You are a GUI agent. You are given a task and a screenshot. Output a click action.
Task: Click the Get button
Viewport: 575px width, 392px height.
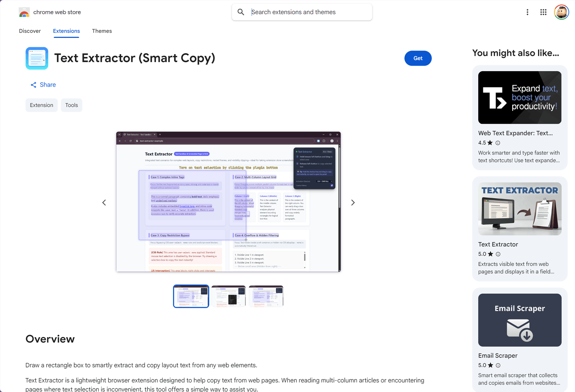tap(418, 58)
